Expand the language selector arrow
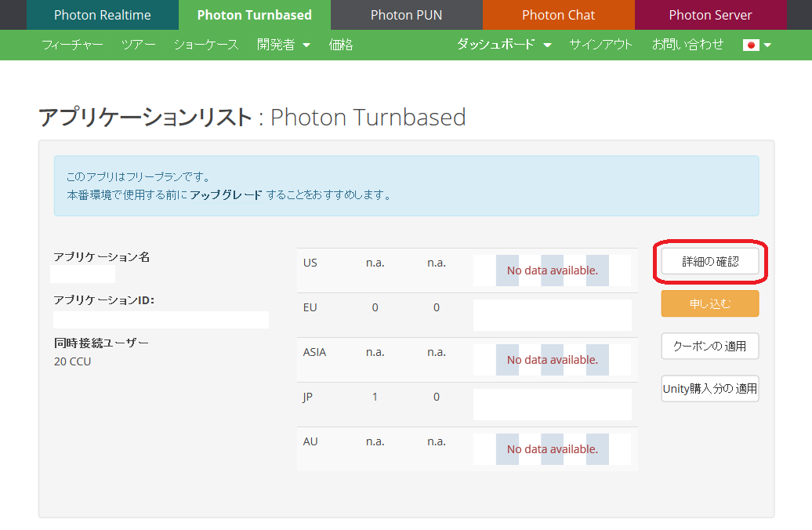Viewport: 812px width, 530px height. click(x=767, y=45)
